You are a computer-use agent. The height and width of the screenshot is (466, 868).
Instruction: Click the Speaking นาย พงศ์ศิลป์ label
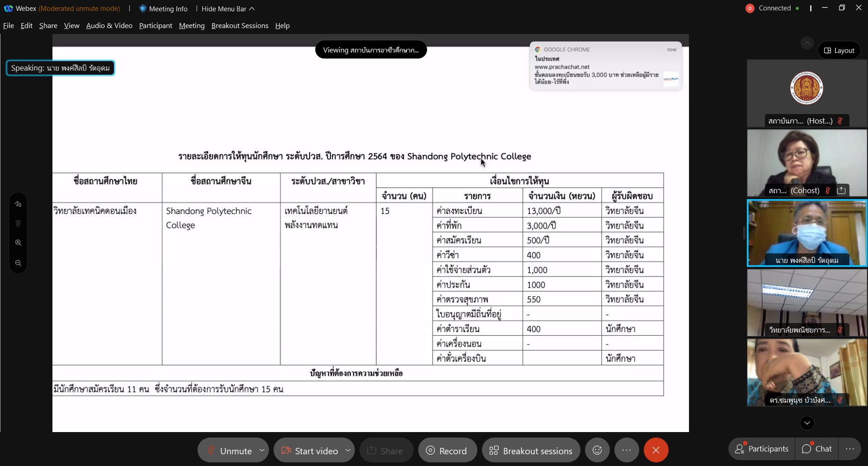click(x=61, y=68)
